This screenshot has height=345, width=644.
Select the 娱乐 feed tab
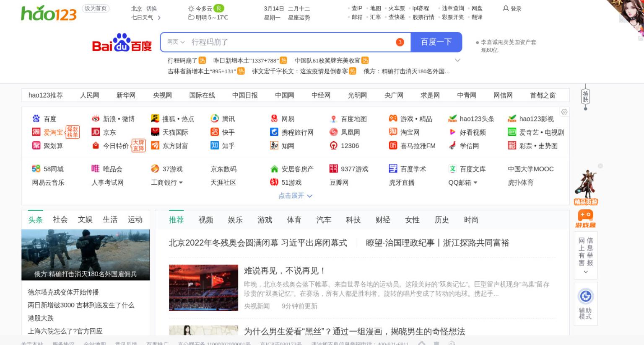[235, 220]
